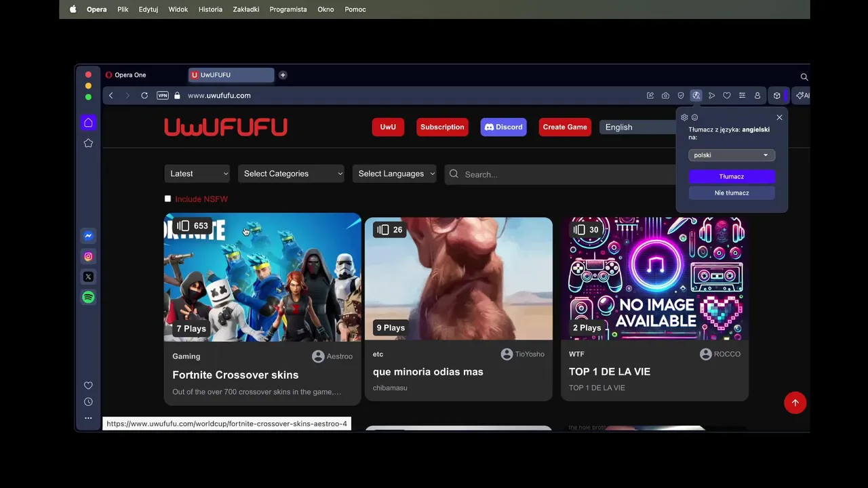Click the UwU button
This screenshot has width=868, height=488.
point(388,127)
